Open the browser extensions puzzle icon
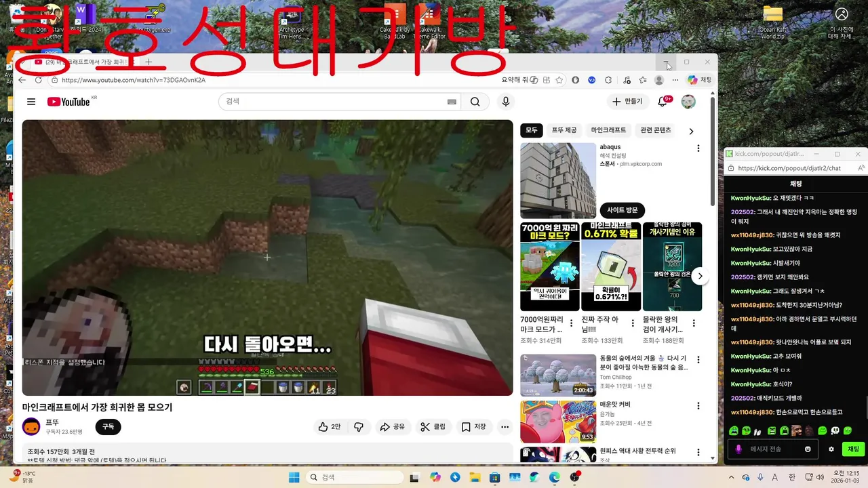Viewport: 868px width, 488px height. pos(608,80)
